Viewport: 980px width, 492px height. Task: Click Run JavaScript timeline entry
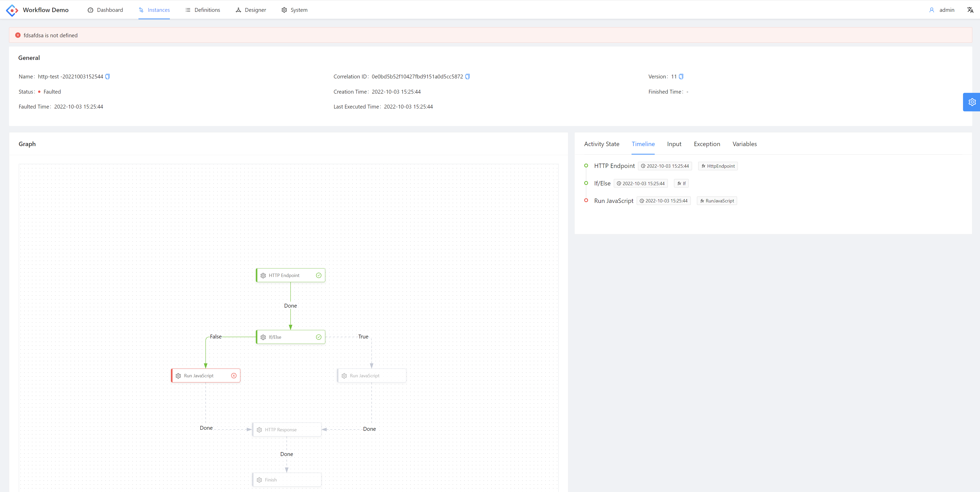click(x=614, y=201)
